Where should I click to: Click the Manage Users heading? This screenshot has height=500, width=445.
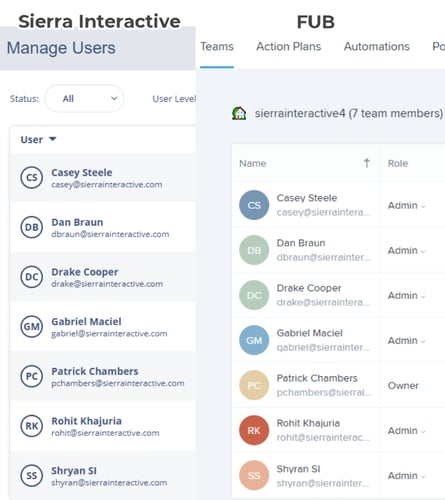pyautogui.click(x=61, y=48)
